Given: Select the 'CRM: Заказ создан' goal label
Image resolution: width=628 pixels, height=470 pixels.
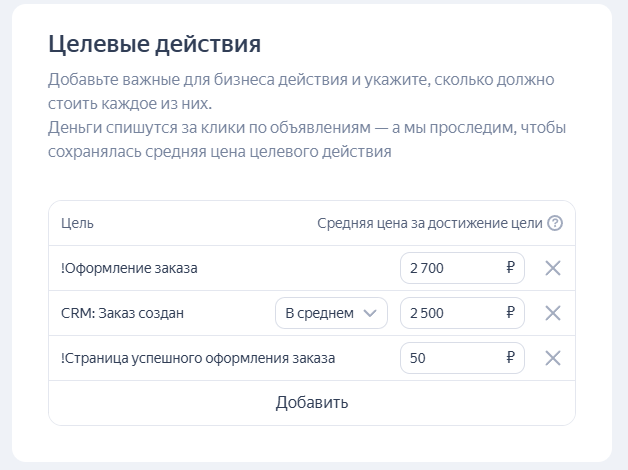Looking at the screenshot, I should 122,313.
